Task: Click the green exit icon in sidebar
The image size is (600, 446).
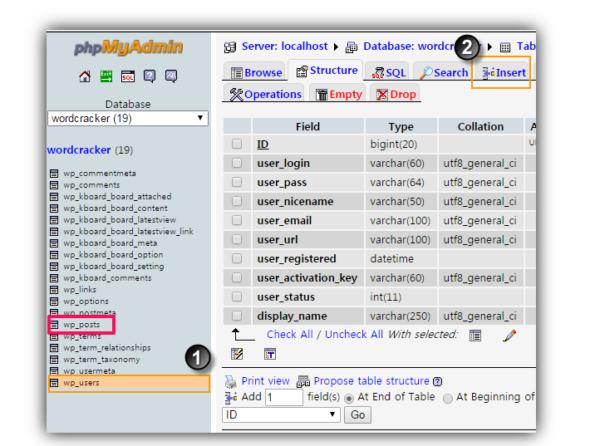Action: pyautogui.click(x=106, y=76)
